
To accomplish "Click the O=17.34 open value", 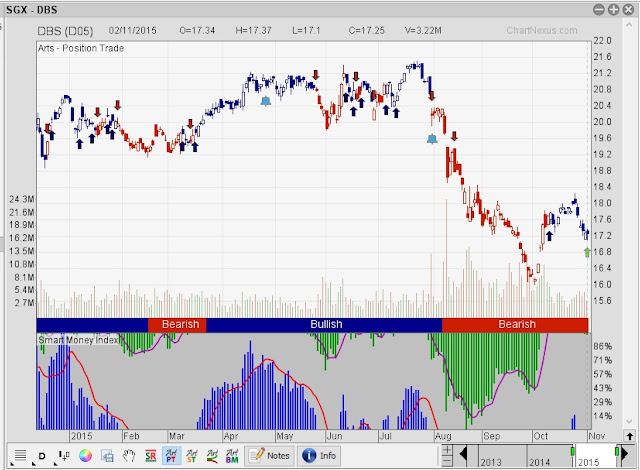I will 197,31.
